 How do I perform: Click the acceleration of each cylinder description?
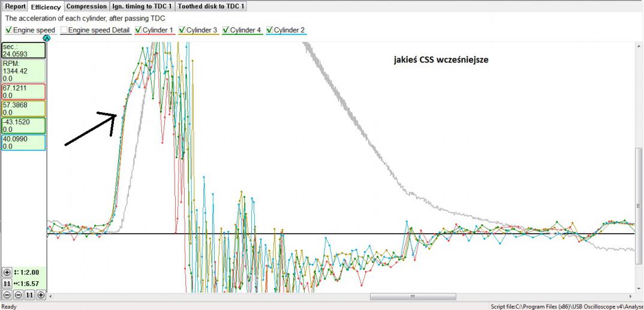pos(85,19)
